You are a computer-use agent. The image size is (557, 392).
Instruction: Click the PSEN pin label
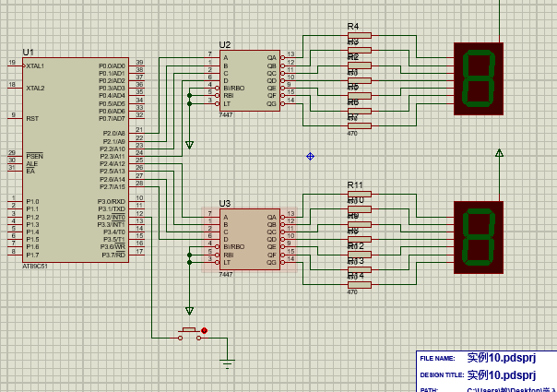34,157
